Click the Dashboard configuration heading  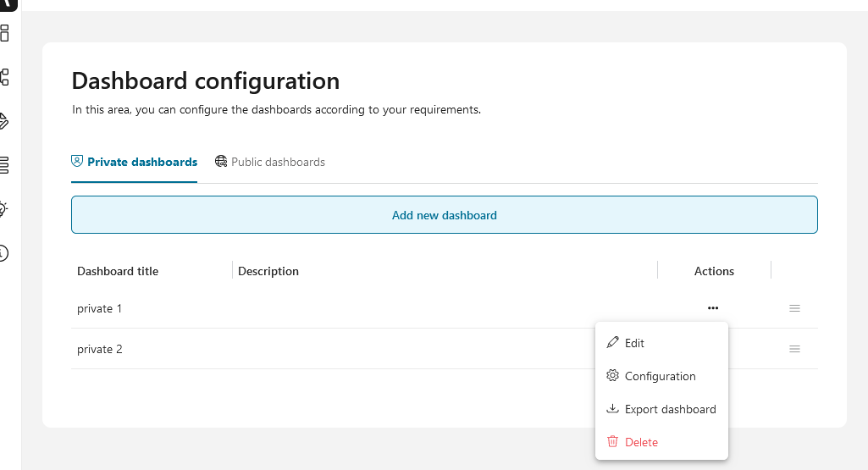pos(206,80)
